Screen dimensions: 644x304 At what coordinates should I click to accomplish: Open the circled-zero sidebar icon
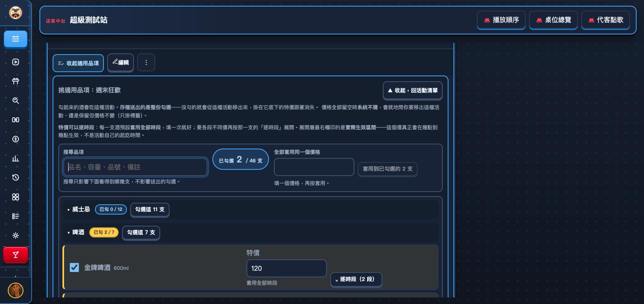pyautogui.click(x=16, y=139)
